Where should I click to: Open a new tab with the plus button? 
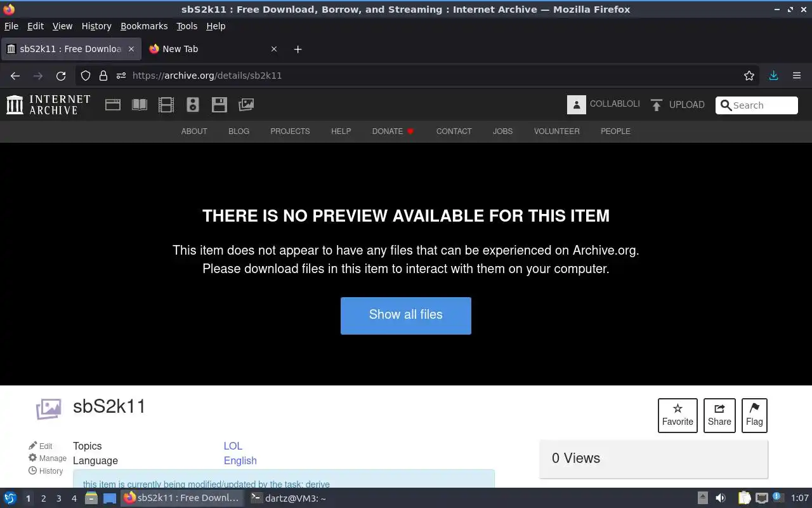[x=298, y=49]
